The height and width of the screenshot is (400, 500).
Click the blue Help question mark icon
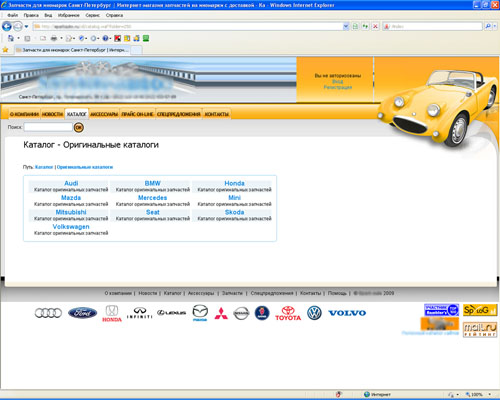[x=105, y=38]
